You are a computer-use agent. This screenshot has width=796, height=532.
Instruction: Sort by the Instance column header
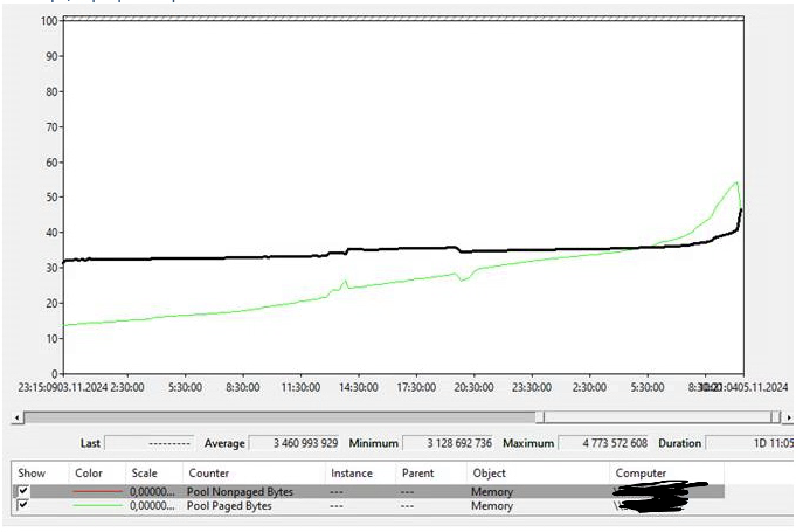click(351, 473)
